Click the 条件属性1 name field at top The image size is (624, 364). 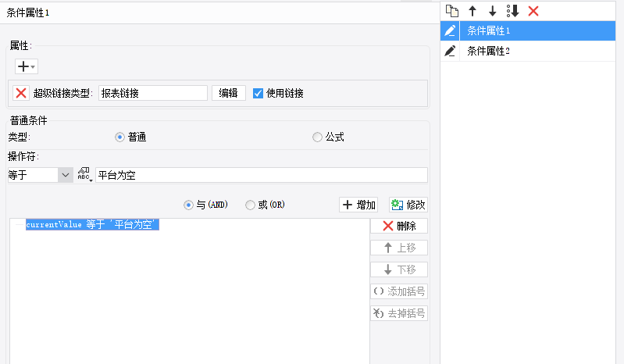point(219,12)
